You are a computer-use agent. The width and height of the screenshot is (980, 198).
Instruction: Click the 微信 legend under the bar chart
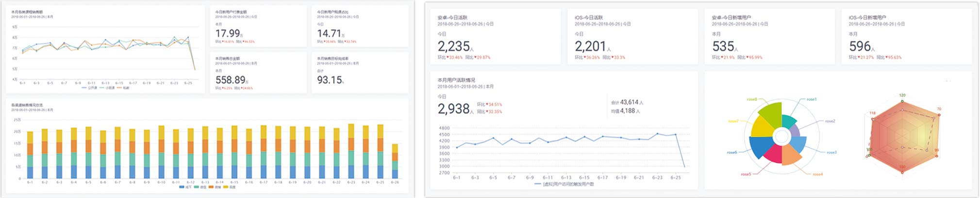pos(200,187)
